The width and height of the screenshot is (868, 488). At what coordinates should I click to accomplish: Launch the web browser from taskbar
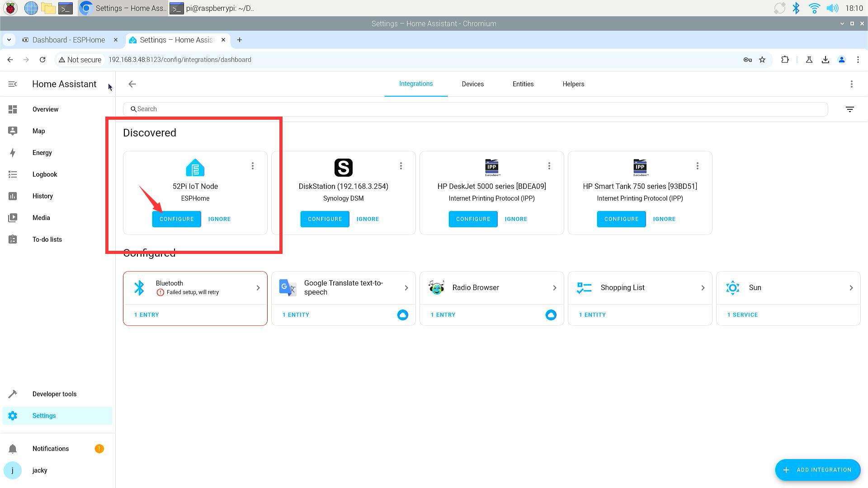(x=31, y=8)
